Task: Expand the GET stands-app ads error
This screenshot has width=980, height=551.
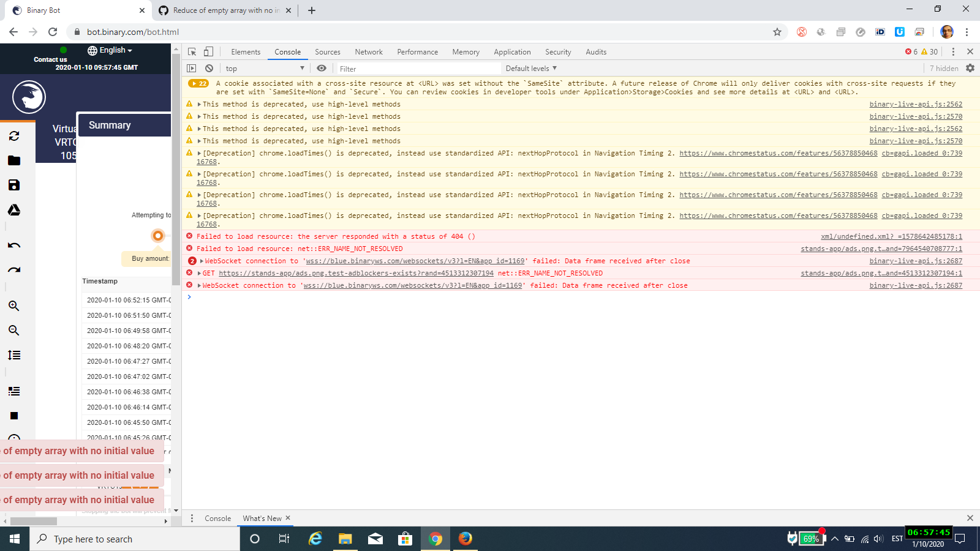Action: tap(199, 274)
